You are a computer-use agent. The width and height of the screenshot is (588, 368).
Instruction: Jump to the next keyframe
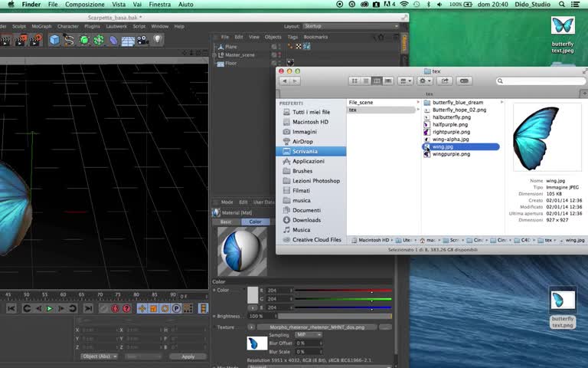73,309
